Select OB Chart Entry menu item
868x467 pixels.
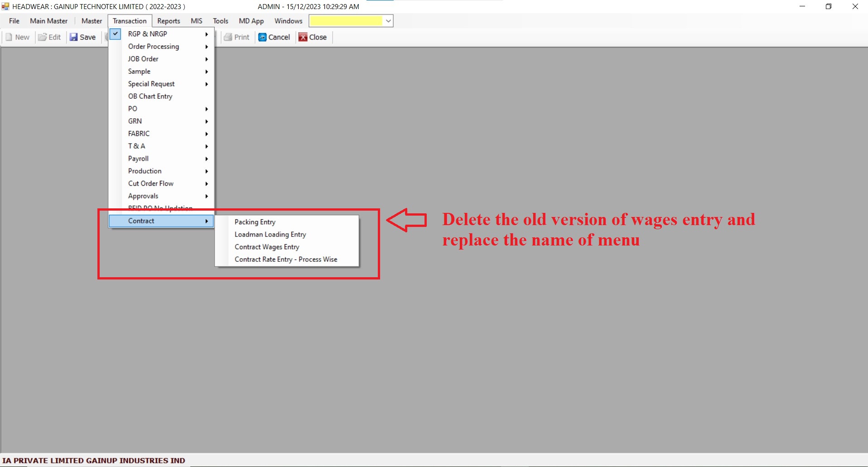tap(150, 96)
